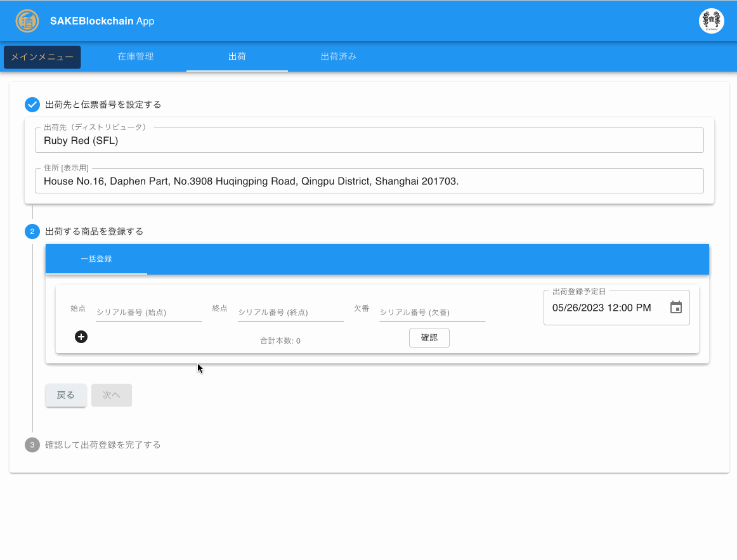Open the calendar date picker icon

[x=676, y=308]
